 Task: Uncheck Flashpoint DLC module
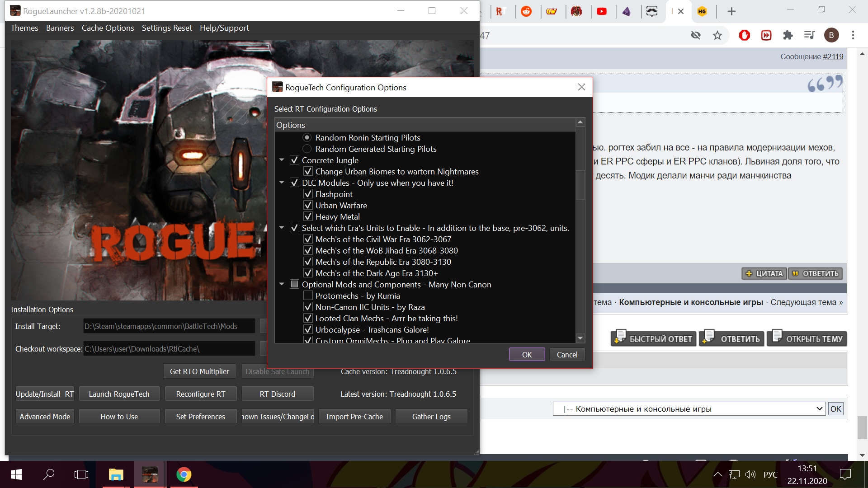308,194
